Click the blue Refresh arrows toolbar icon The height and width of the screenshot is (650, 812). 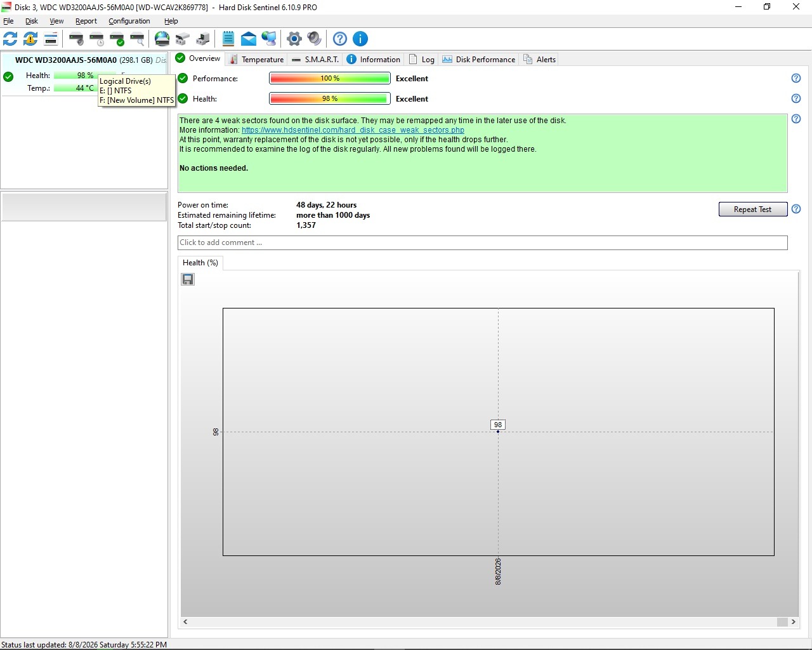click(x=10, y=39)
